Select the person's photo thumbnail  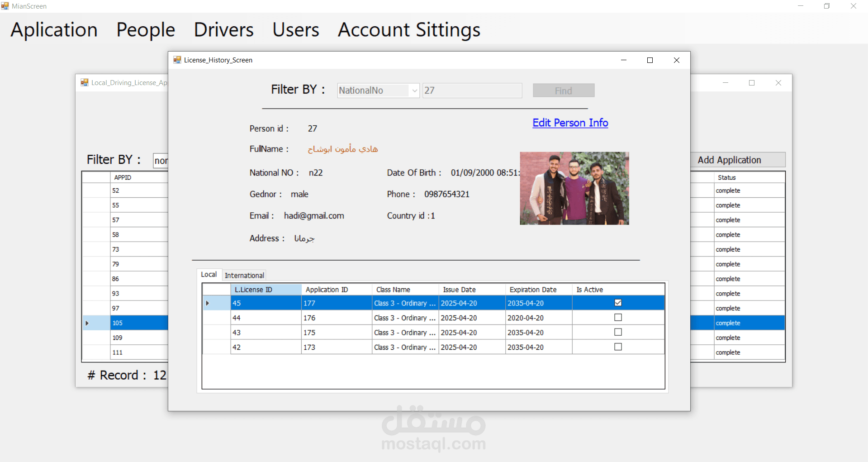coord(574,188)
